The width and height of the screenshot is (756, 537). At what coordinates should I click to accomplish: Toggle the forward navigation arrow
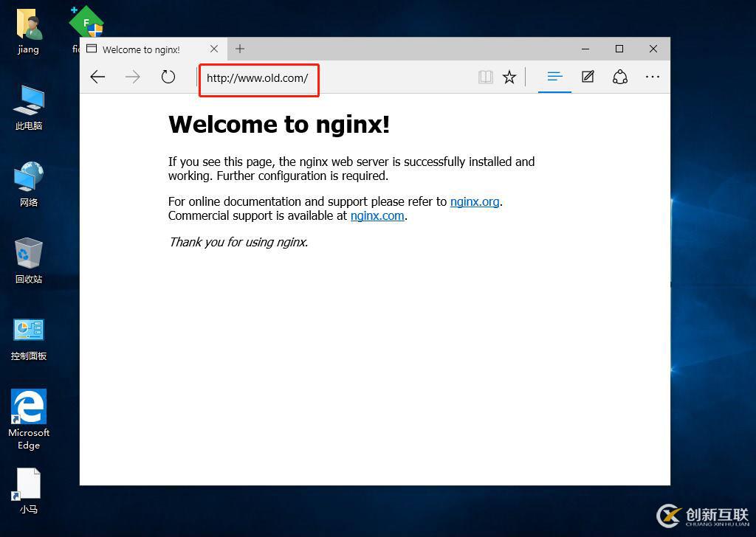(132, 77)
